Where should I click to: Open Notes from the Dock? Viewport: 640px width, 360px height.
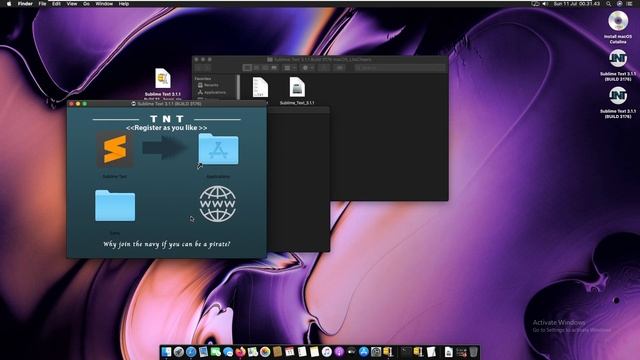pos(314,351)
